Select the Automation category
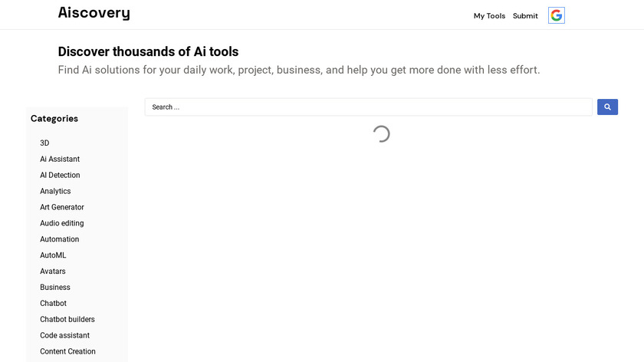The height and width of the screenshot is (362, 644). pos(59,240)
